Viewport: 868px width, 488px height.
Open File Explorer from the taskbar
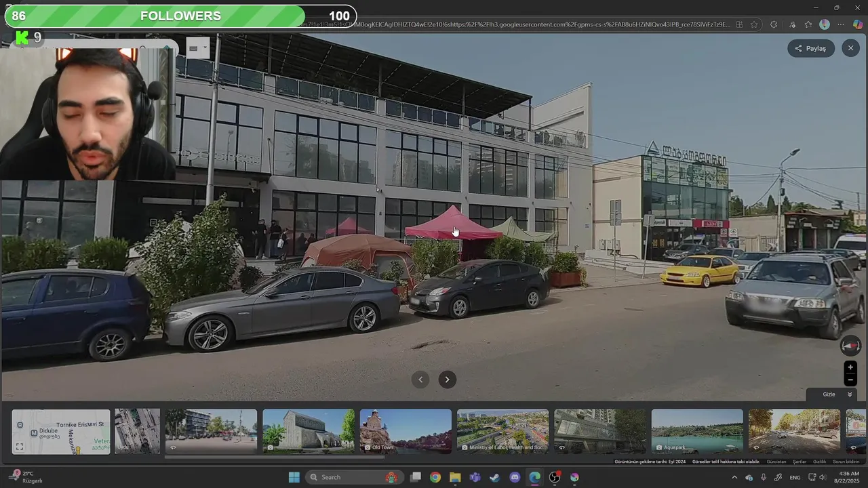tap(455, 477)
